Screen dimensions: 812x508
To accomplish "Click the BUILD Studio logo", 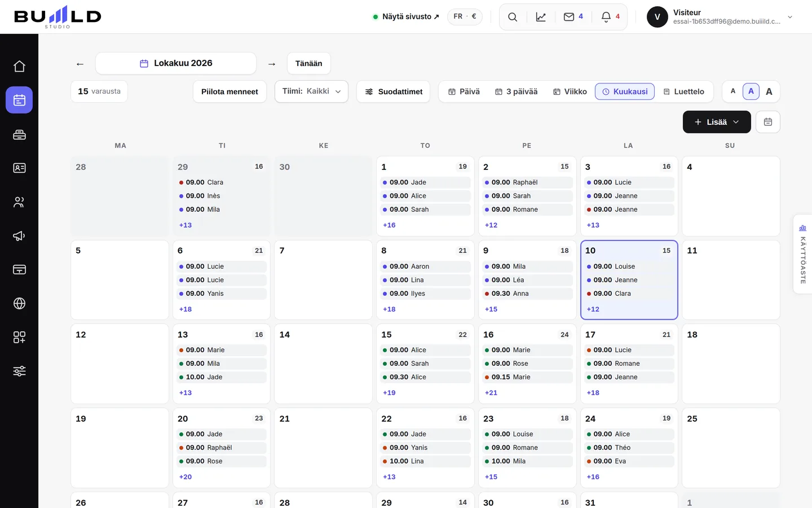I will tap(58, 17).
